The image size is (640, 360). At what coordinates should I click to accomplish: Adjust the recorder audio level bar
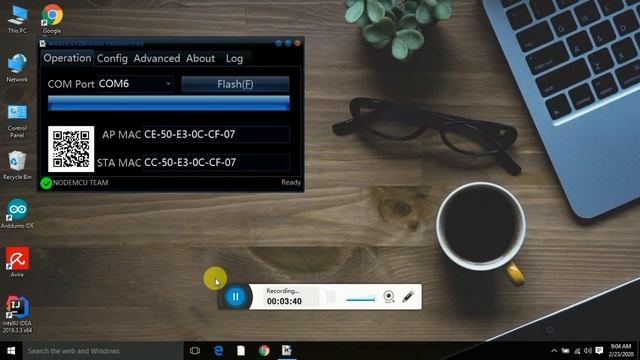361,300
